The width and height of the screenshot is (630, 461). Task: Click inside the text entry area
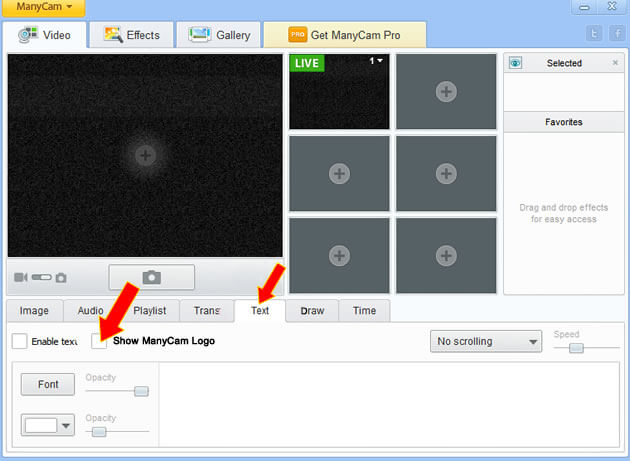pyautogui.click(x=389, y=404)
